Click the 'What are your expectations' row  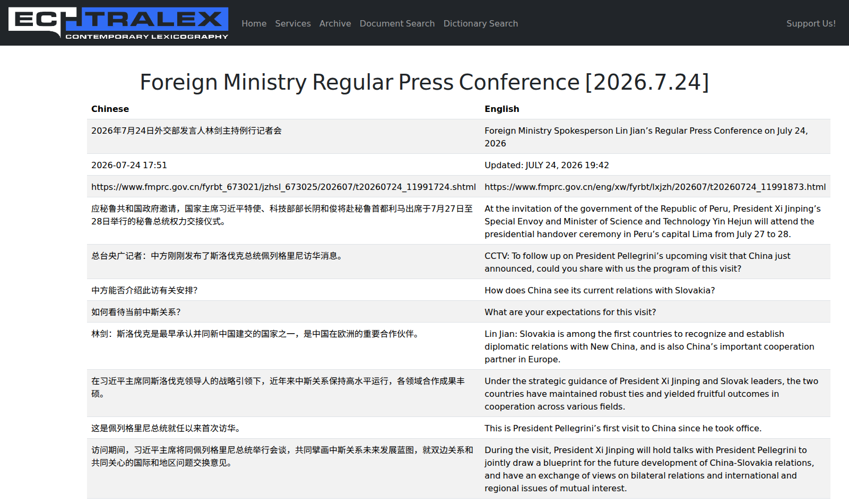click(458, 312)
